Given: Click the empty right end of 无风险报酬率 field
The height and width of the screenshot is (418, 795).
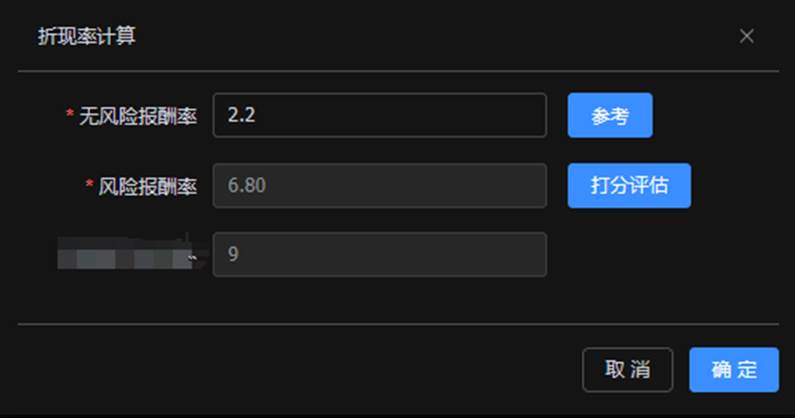Looking at the screenshot, I should [510, 115].
